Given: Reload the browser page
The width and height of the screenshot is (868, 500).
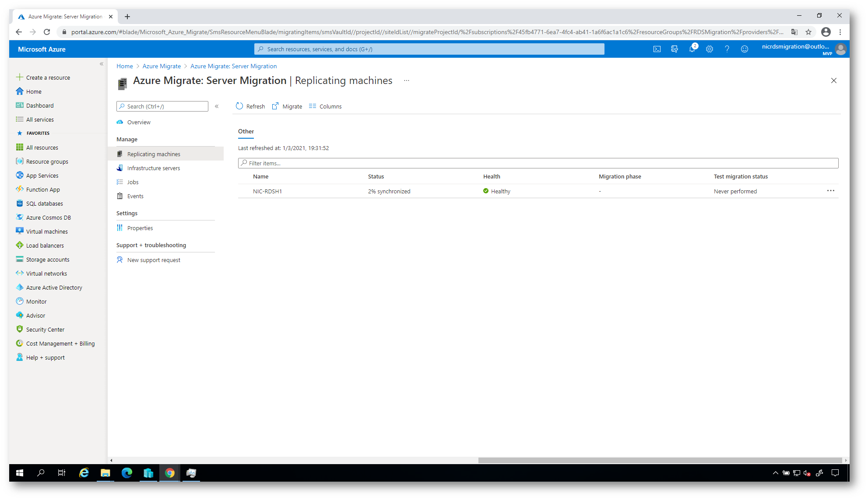Looking at the screenshot, I should [47, 32].
